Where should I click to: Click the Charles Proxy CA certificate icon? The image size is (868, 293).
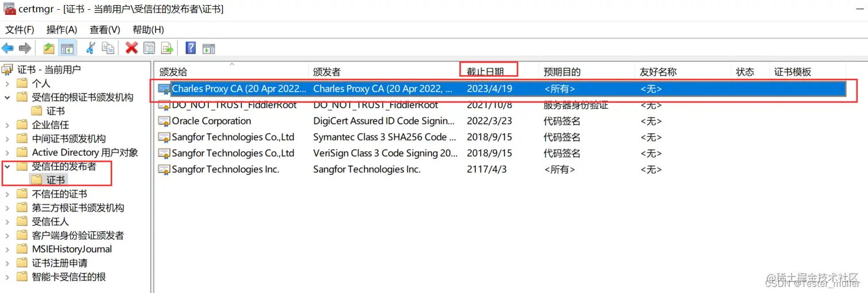click(164, 89)
